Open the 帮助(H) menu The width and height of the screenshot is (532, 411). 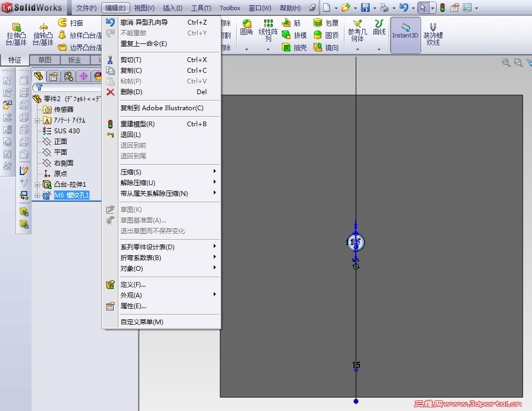tap(290, 8)
